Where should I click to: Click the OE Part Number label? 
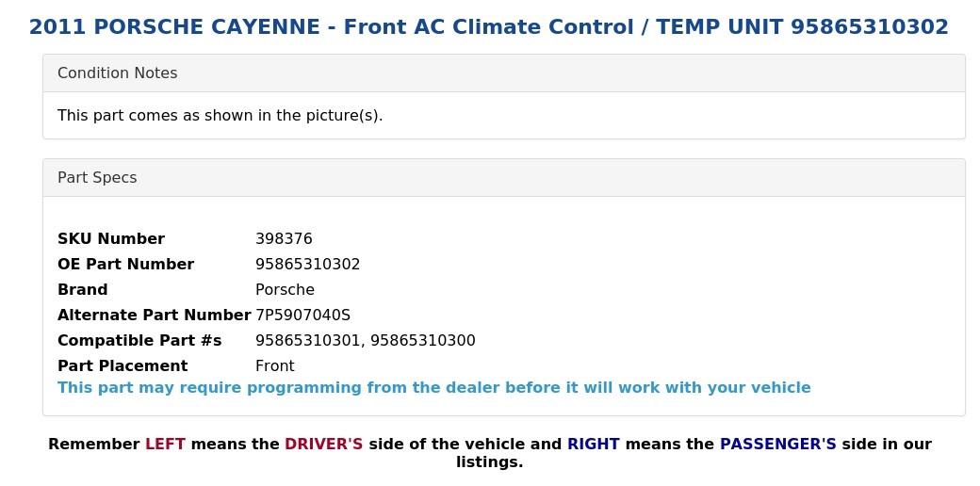point(125,265)
